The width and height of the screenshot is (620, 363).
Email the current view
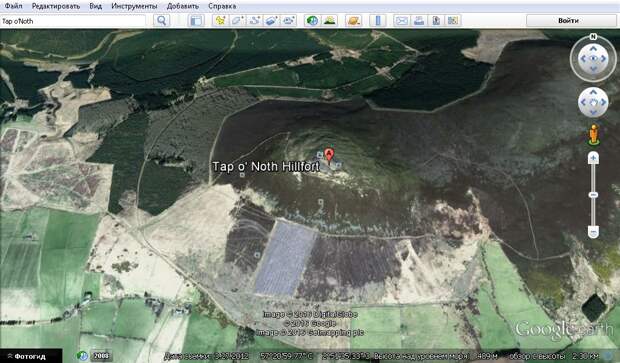401,21
